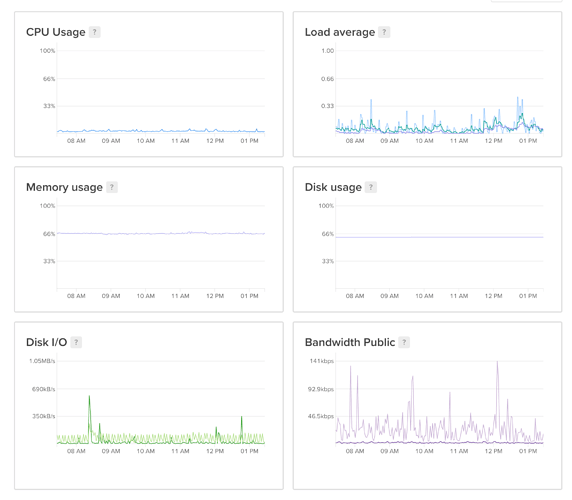Click the Disk I/O chart title

pos(46,342)
